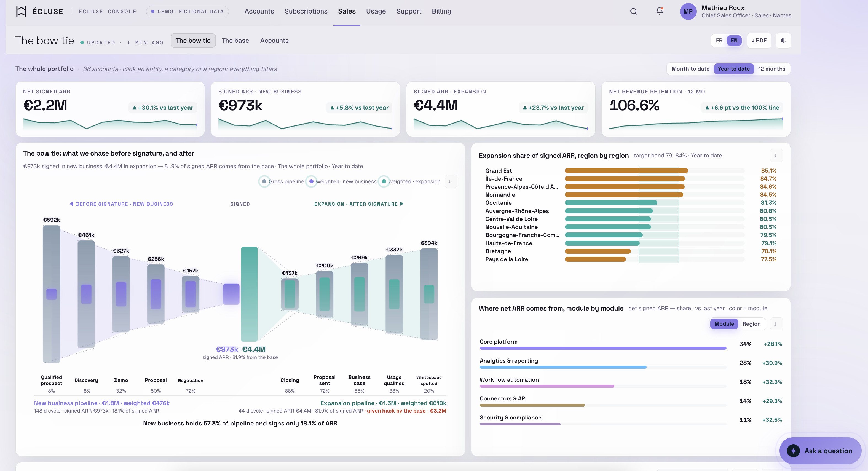868x471 pixels.
Task: Click the Net Signed ARR card
Action: [x=110, y=109]
